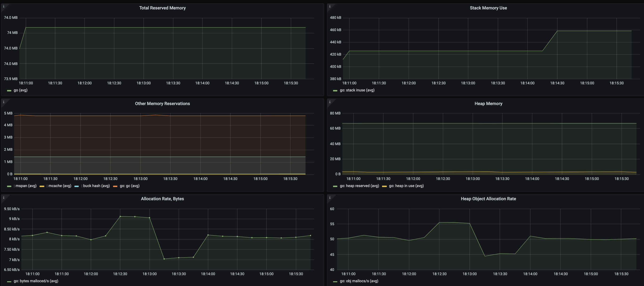Click info icon on Other Memory Reservations panel
The width and height of the screenshot is (644, 286).
4,102
